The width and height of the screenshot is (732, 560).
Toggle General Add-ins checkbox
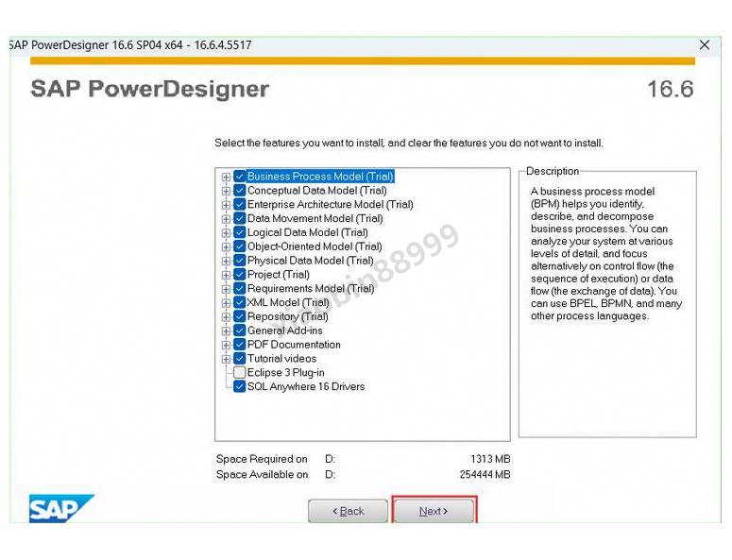[240, 331]
